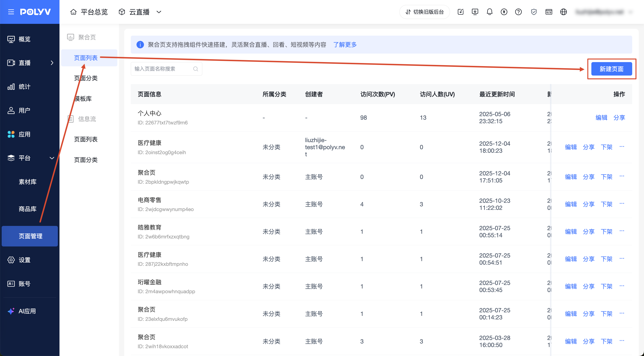Expand the 云直播 product dropdown
The height and width of the screenshot is (356, 644).
pos(159,12)
